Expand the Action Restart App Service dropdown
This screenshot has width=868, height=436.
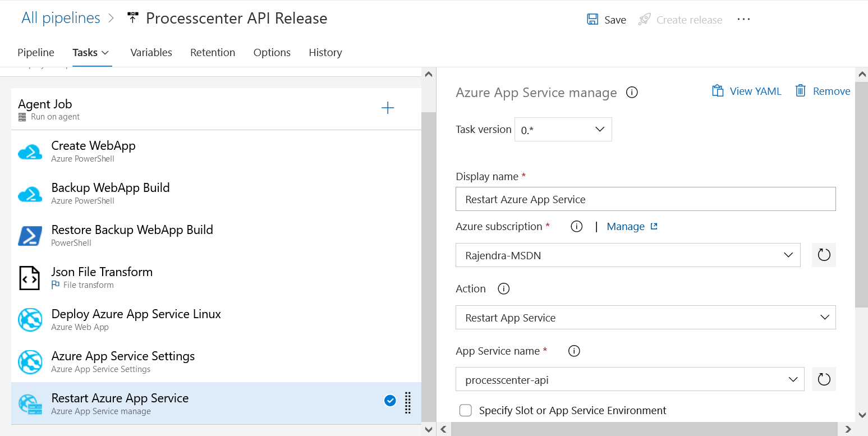point(646,318)
